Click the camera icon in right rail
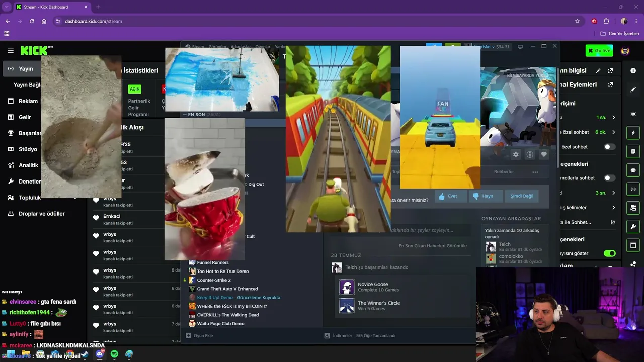This screenshot has width=644, height=362. tap(633, 208)
